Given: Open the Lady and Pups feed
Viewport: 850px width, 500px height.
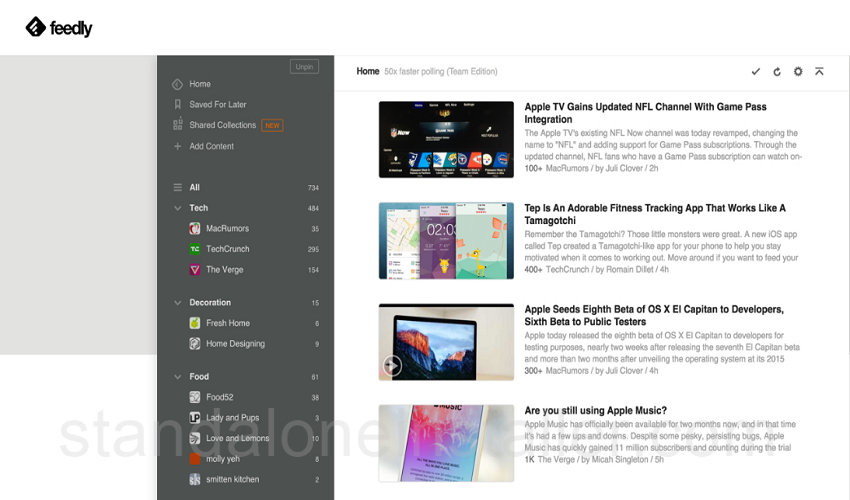Looking at the screenshot, I should pos(233,418).
